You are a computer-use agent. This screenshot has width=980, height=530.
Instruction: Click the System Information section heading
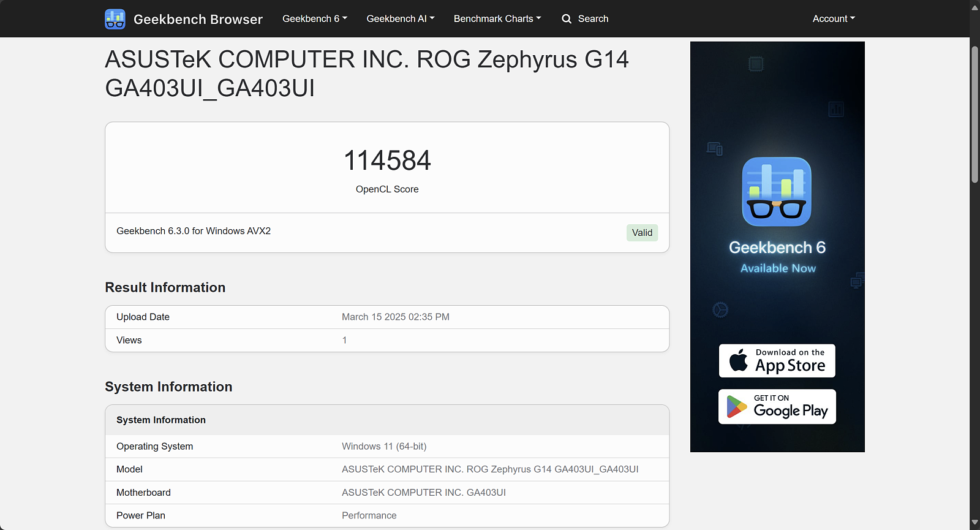point(168,387)
